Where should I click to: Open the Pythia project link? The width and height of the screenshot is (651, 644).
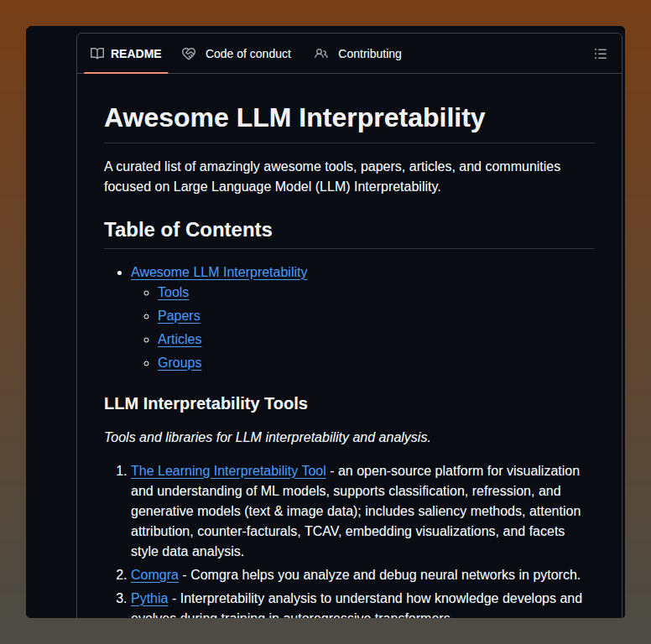[x=149, y=599]
